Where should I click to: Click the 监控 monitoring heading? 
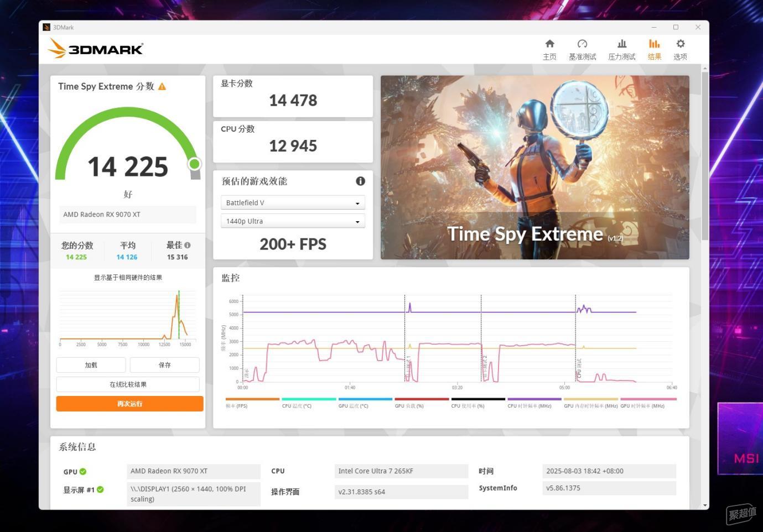click(230, 278)
